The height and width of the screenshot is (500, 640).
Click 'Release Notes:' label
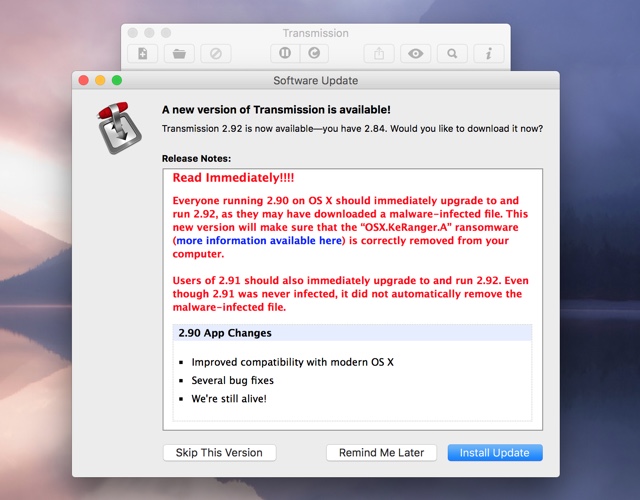[x=196, y=158]
